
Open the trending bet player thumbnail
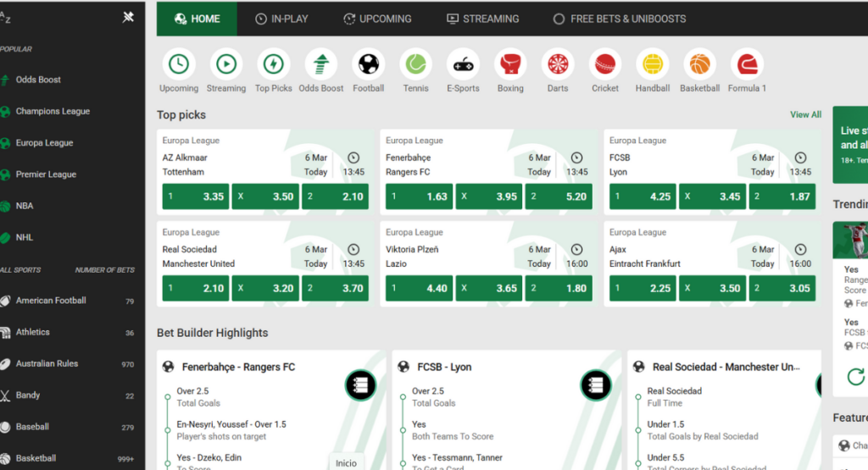(851, 240)
